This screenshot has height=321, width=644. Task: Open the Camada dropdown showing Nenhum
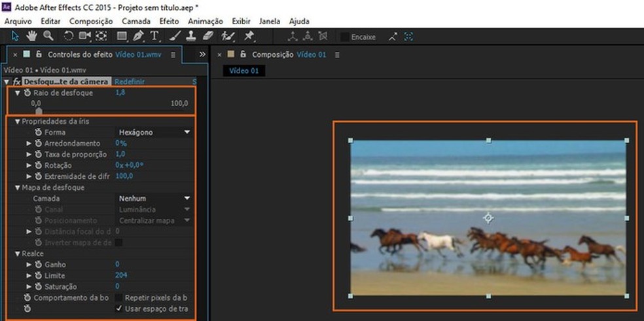(154, 198)
